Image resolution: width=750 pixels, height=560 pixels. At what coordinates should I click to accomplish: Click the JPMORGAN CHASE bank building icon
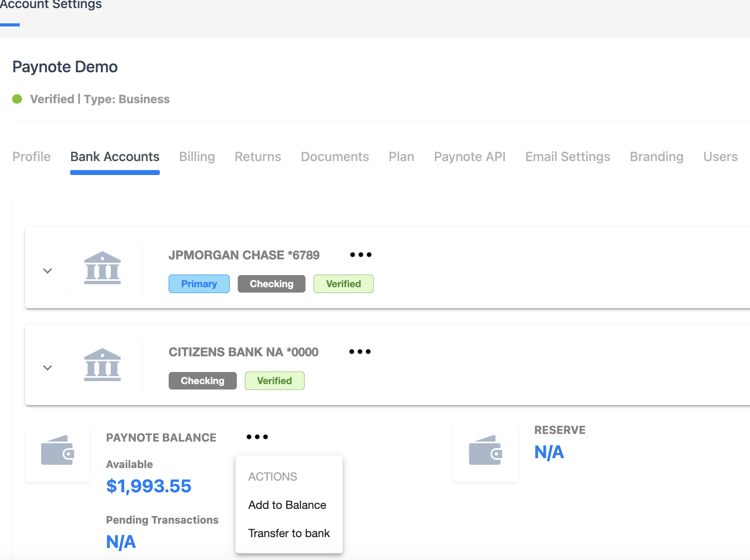point(102,268)
